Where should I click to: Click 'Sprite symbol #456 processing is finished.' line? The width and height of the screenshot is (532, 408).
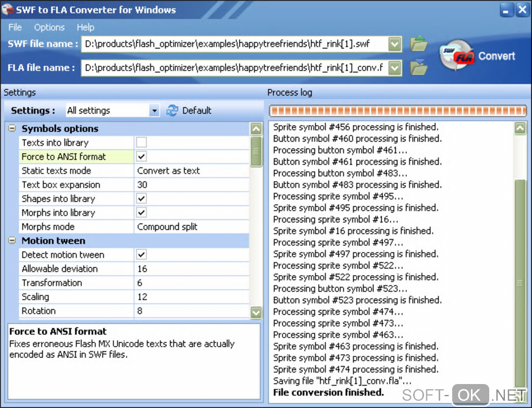pyautogui.click(x=356, y=127)
